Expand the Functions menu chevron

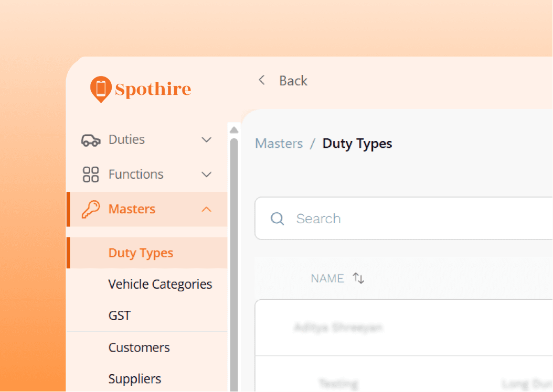tap(207, 175)
